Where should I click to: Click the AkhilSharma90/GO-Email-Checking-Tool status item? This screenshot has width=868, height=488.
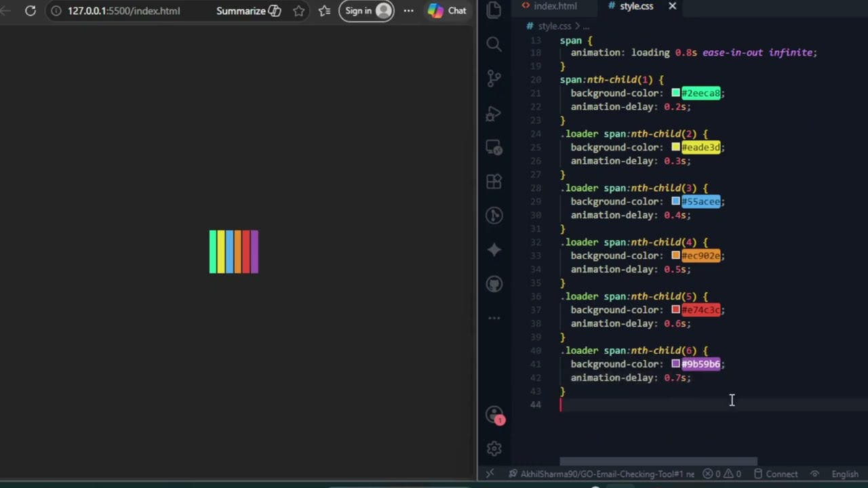601,474
